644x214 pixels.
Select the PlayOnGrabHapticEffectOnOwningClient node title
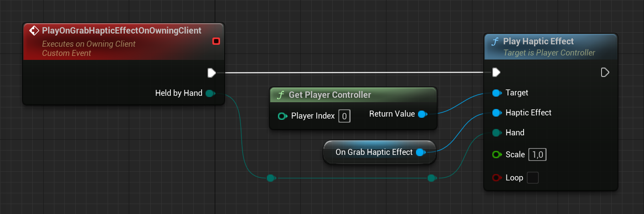(x=122, y=30)
